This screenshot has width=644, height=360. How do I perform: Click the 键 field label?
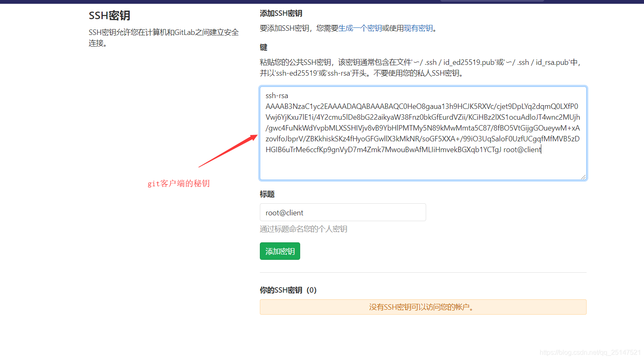(x=263, y=47)
